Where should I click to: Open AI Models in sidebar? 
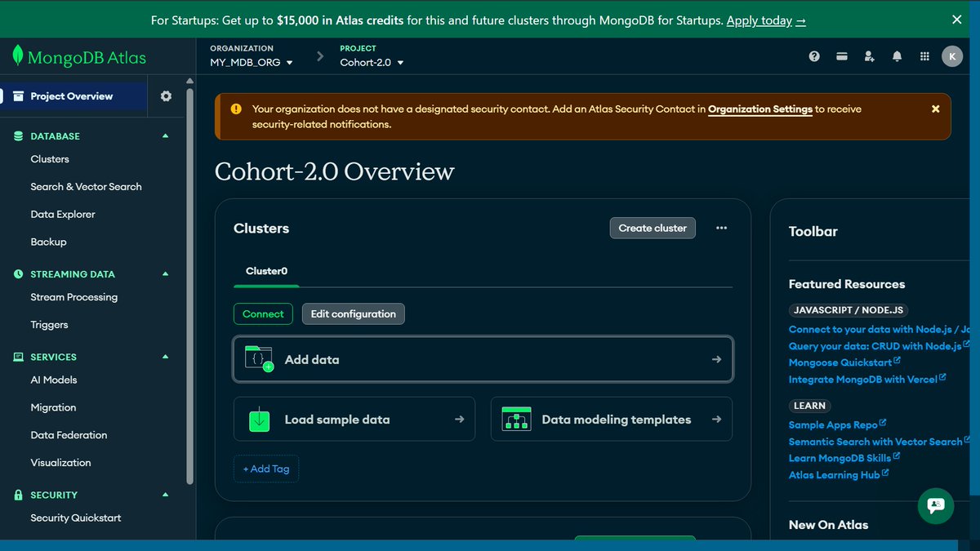(54, 380)
